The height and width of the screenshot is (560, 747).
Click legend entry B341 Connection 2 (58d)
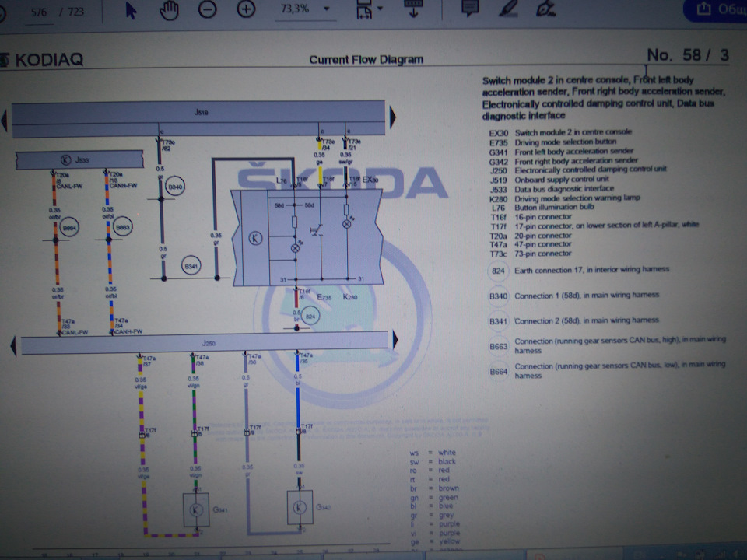click(573, 320)
